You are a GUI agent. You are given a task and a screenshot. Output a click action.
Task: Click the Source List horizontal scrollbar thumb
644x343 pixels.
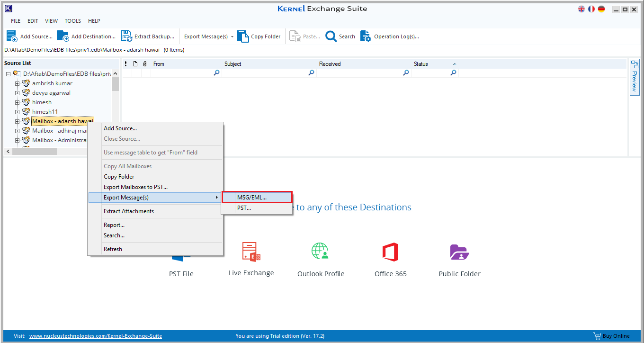(x=35, y=152)
